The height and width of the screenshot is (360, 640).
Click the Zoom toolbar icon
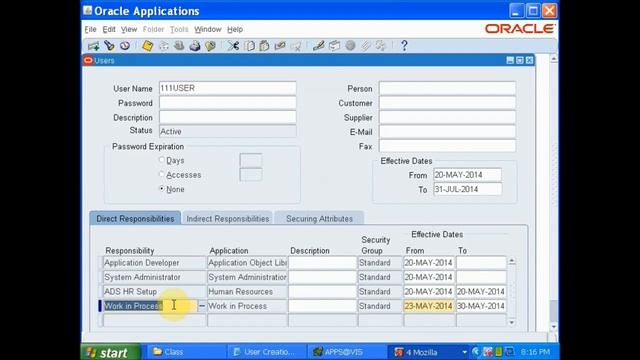click(334, 46)
